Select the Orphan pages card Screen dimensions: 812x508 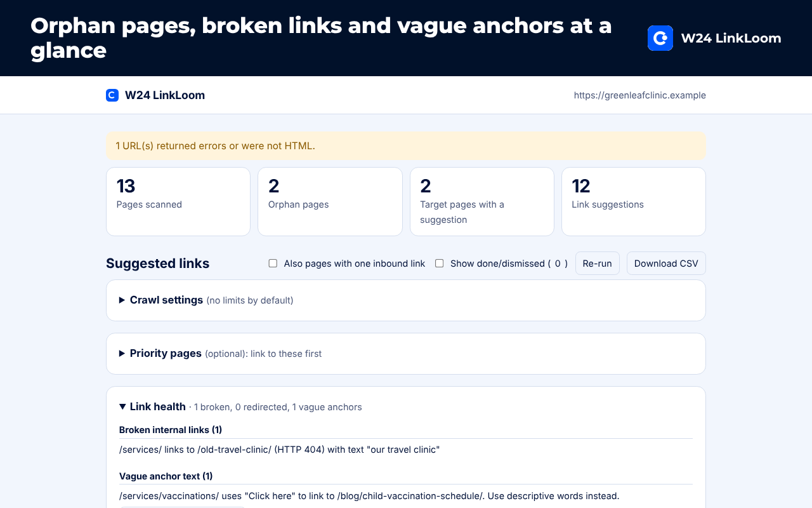[x=330, y=201]
